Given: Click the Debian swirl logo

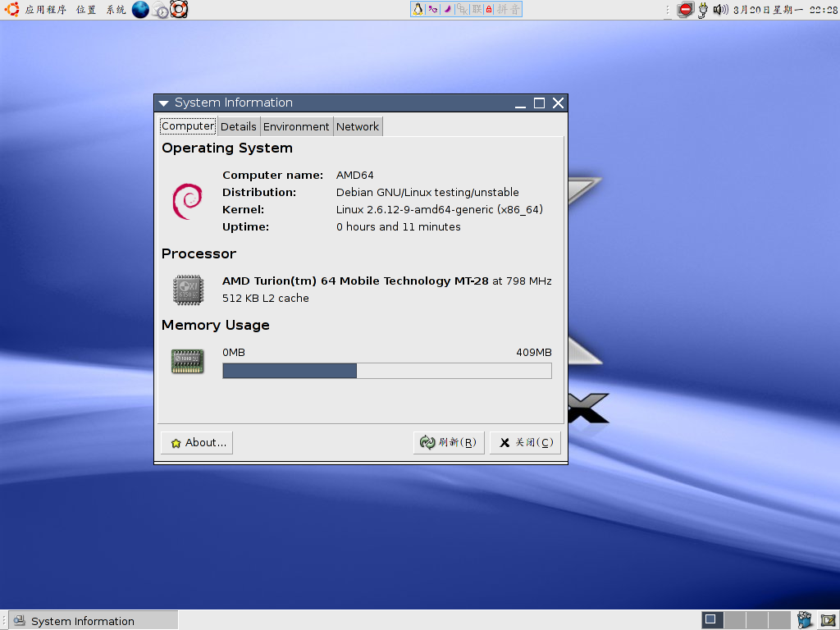Looking at the screenshot, I should tap(188, 201).
